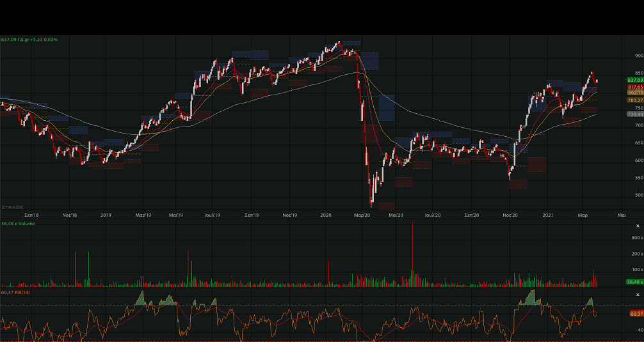The image size is (644, 342).
Task: Click the 550 price axis label
Action: (639, 178)
